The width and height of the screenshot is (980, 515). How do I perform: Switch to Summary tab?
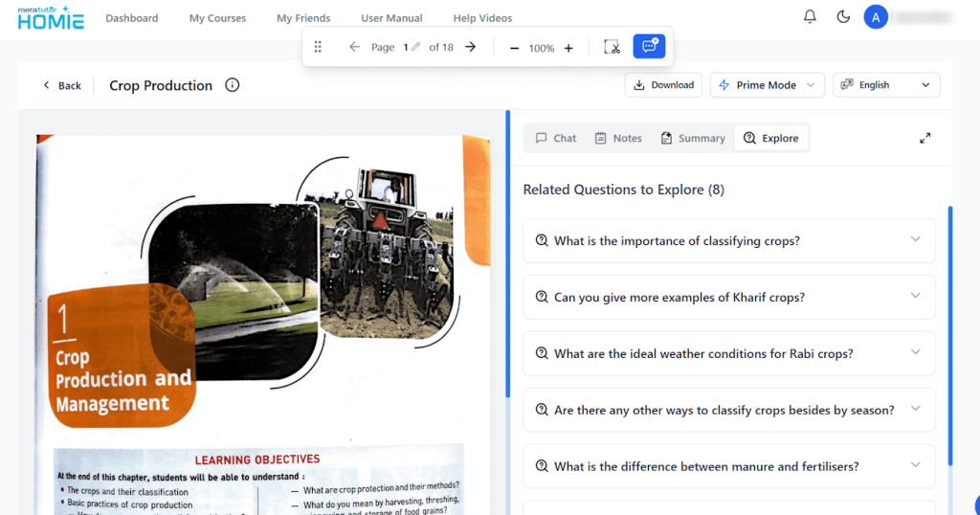pyautogui.click(x=693, y=138)
